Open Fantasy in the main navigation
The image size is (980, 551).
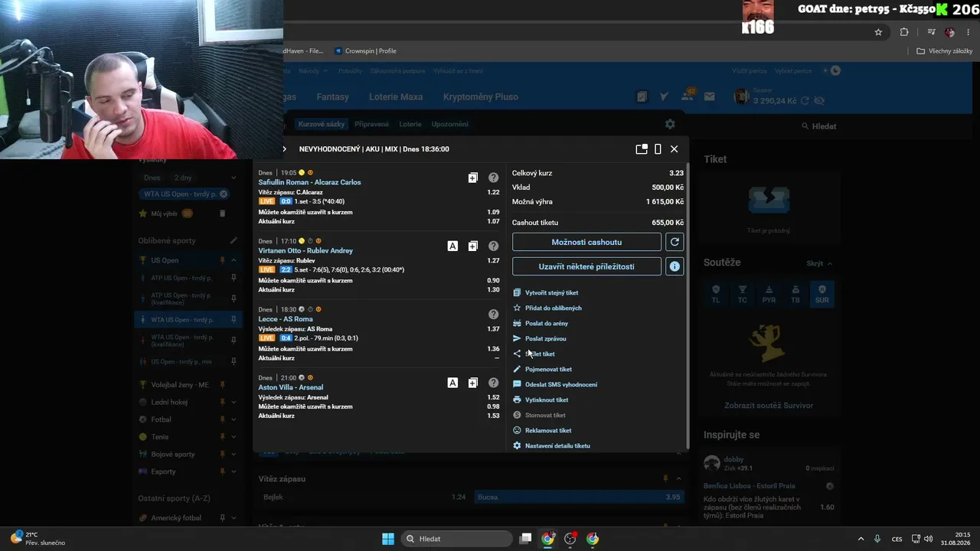pyautogui.click(x=332, y=97)
